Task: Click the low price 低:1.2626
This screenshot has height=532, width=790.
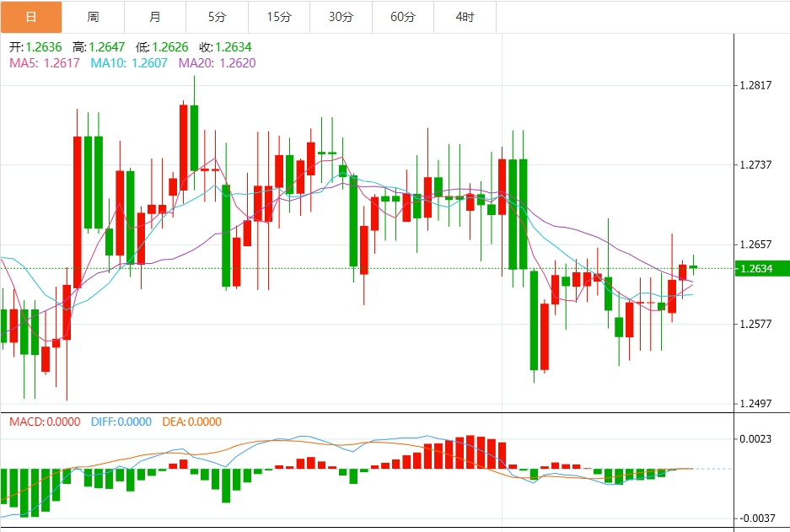Action: click(x=162, y=47)
